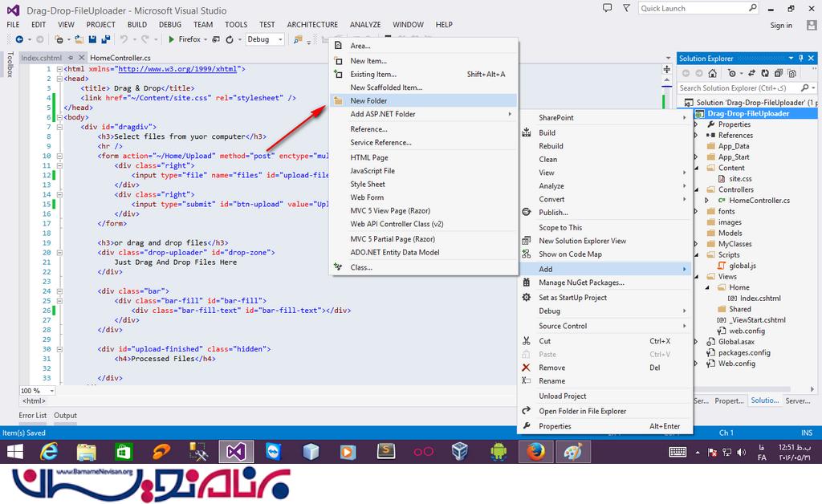Switch to the HomeController.cs tab
This screenshot has height=504, width=822.
click(x=120, y=58)
